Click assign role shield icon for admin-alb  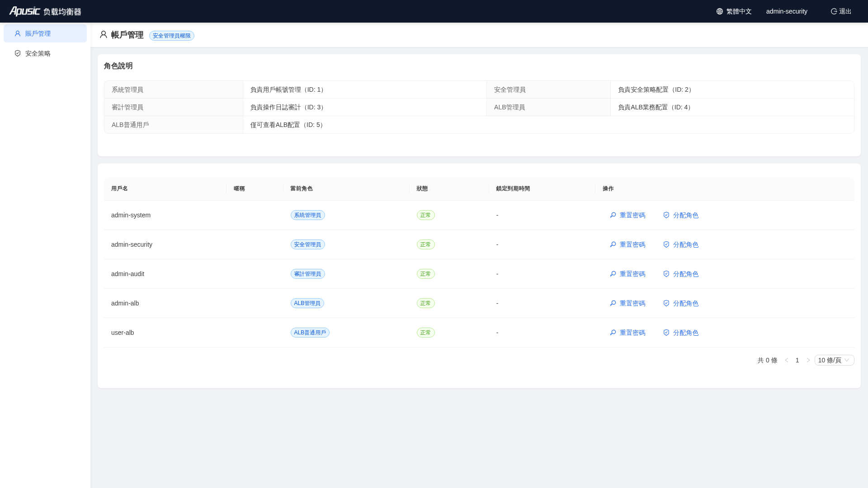666,303
